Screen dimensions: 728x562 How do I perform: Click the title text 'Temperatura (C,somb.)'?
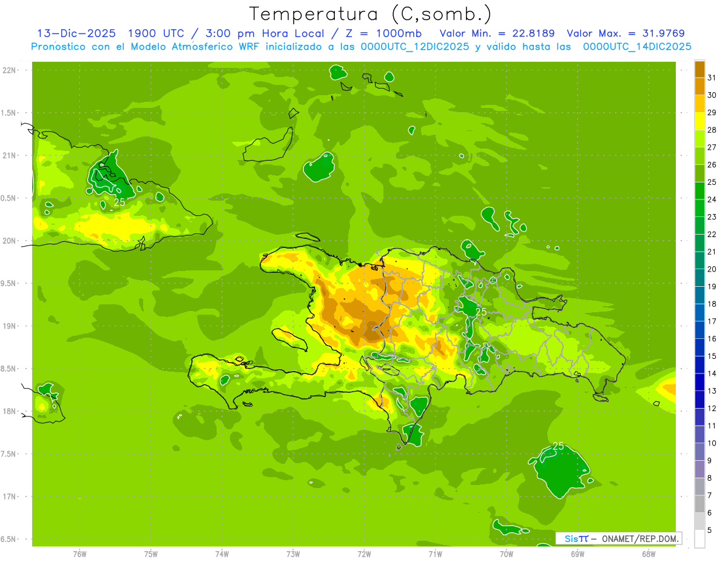(x=371, y=14)
